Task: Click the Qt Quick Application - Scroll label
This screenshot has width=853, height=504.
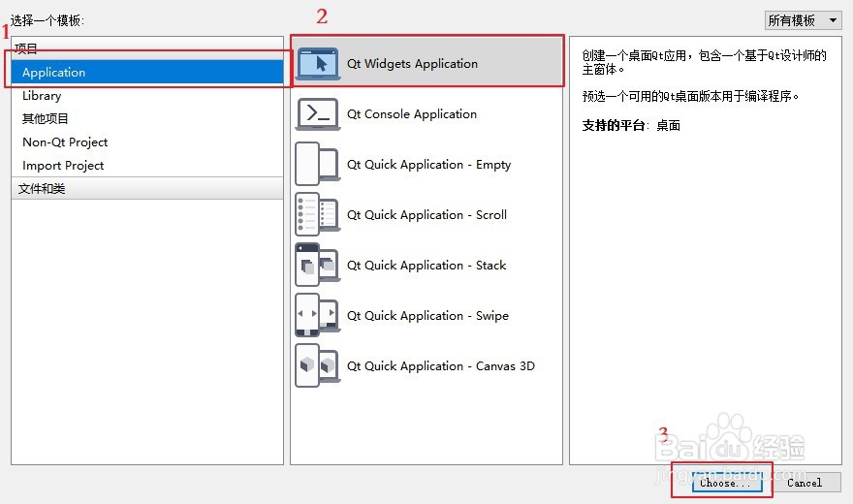Action: (x=427, y=215)
